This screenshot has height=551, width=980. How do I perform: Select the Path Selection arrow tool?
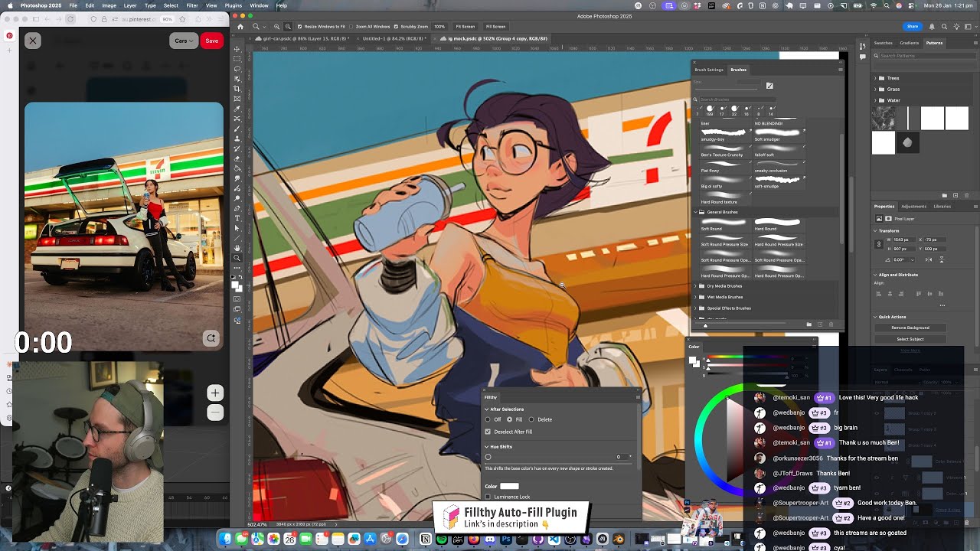click(x=237, y=227)
